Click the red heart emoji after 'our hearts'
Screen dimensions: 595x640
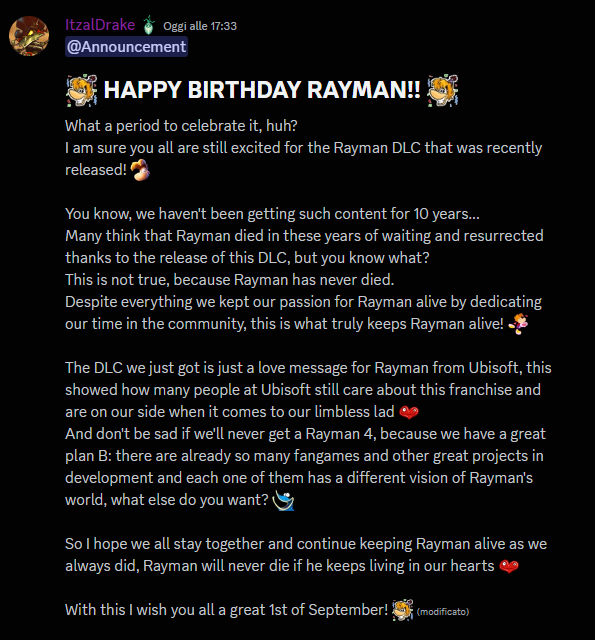[x=509, y=567]
